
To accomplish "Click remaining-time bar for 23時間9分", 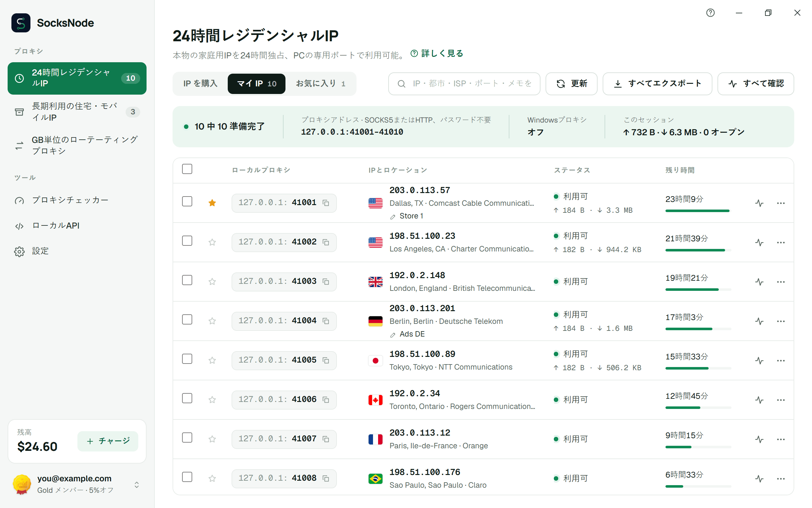I will (x=698, y=211).
